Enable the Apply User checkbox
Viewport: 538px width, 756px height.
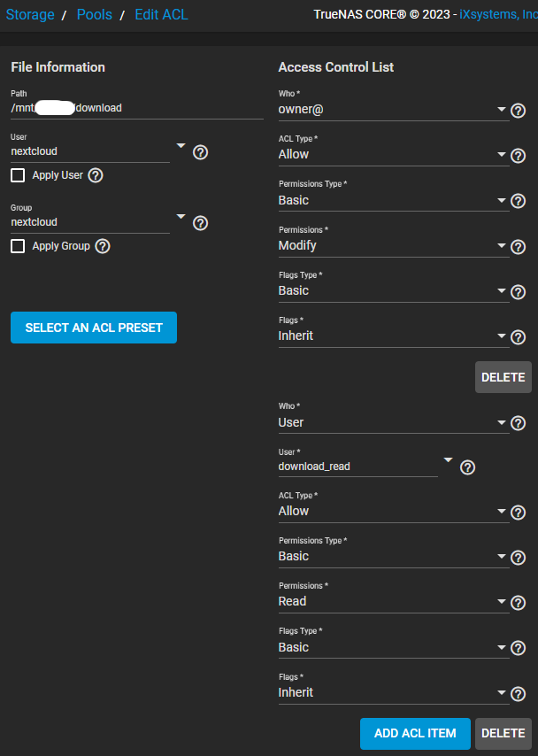click(x=18, y=175)
